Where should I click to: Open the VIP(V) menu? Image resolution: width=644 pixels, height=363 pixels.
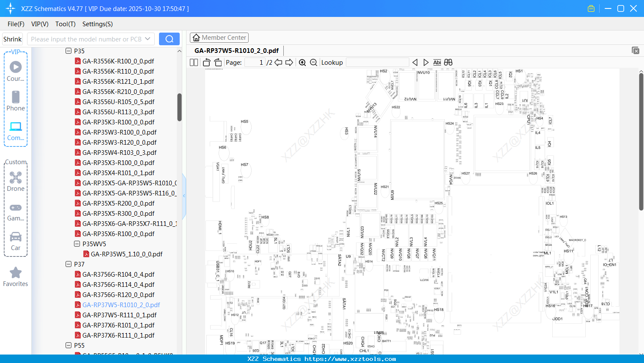click(x=40, y=24)
